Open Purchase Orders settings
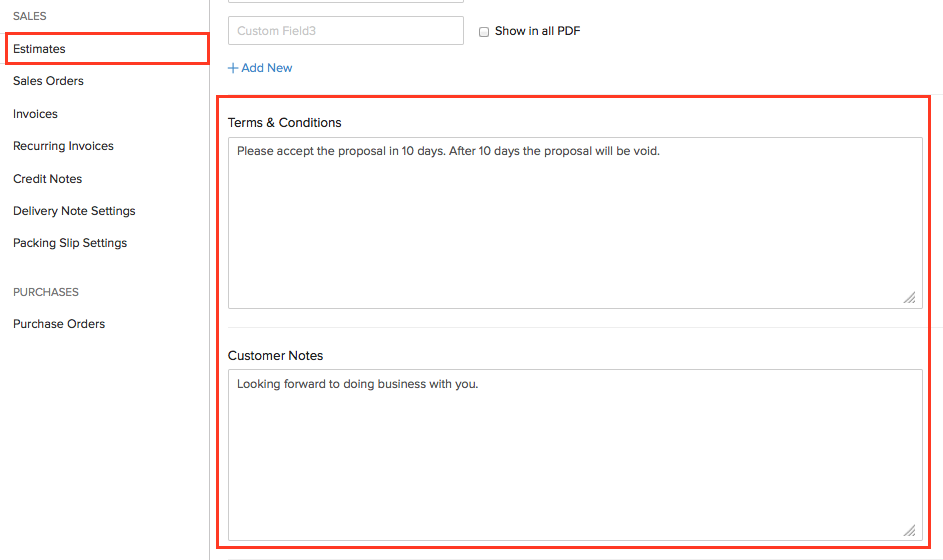This screenshot has width=943, height=560. [59, 324]
